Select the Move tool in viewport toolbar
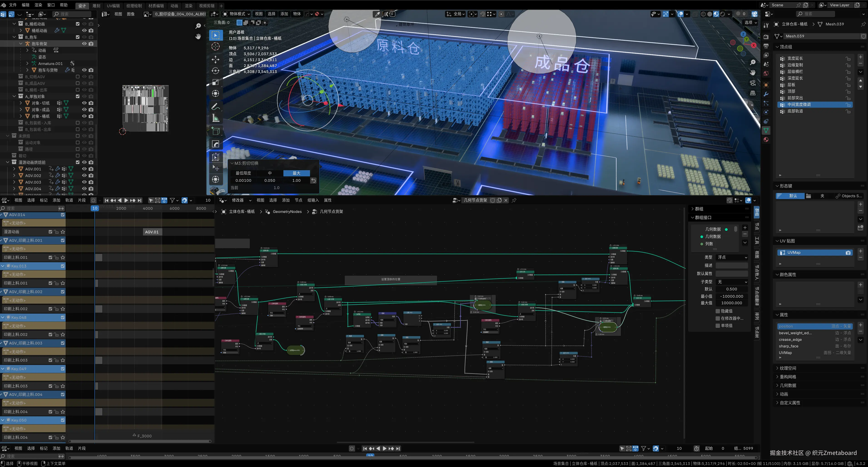 pyautogui.click(x=216, y=59)
